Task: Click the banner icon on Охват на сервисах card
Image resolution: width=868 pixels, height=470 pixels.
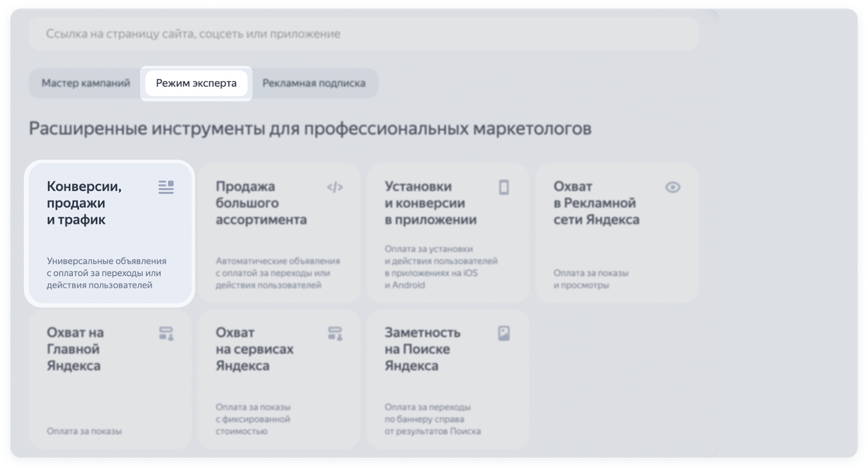Action: click(x=335, y=333)
